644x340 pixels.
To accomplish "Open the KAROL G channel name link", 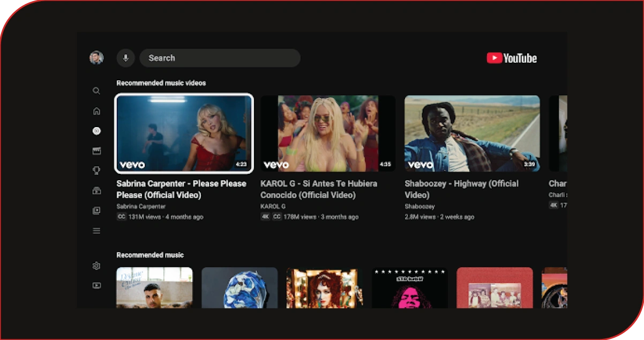I will click(273, 206).
